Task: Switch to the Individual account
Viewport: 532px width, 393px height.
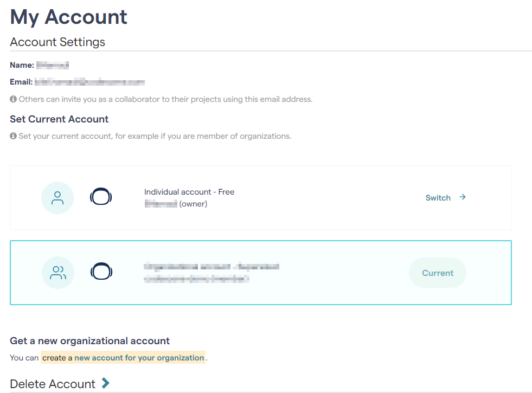Action: click(x=445, y=198)
